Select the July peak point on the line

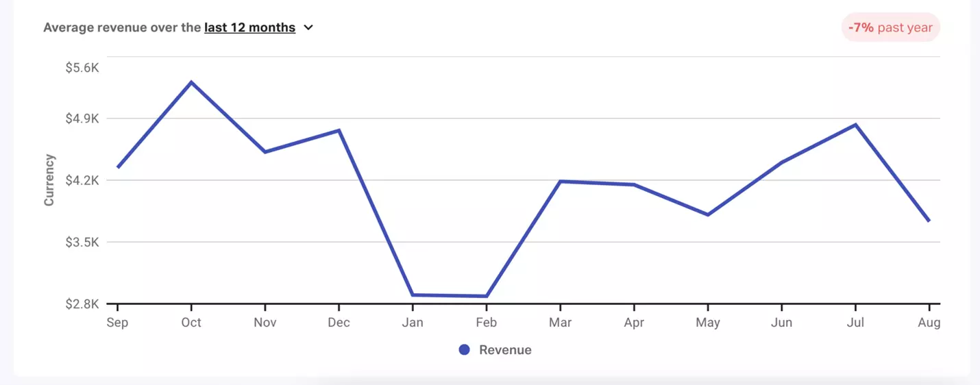pyautogui.click(x=855, y=125)
